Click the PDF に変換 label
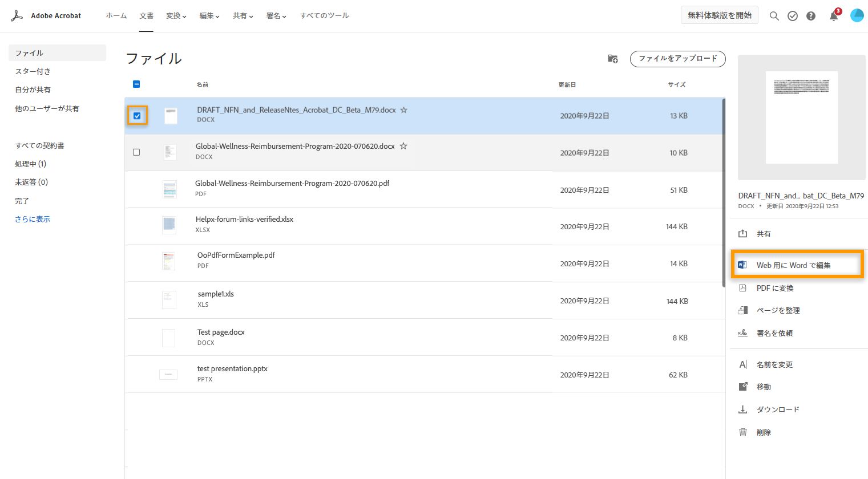868x479 pixels. pos(775,288)
